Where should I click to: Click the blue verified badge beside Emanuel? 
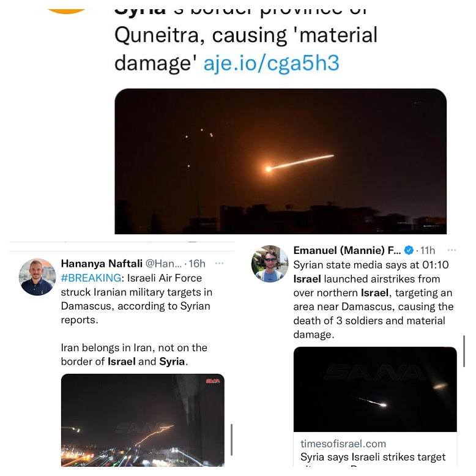tap(409, 250)
